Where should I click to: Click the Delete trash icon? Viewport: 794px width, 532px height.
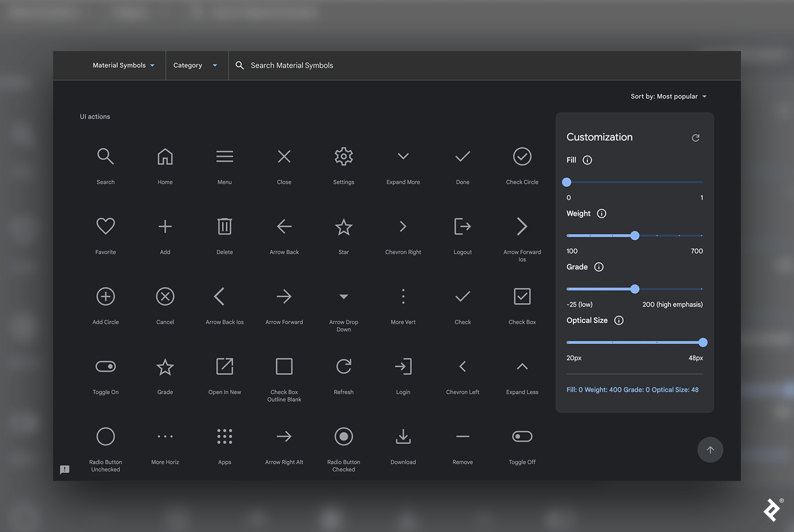224,226
